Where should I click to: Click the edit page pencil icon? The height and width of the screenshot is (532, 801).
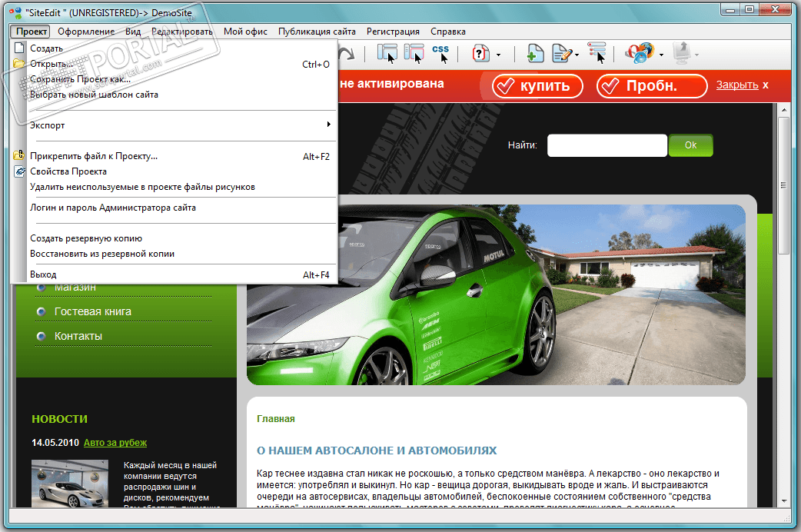tap(562, 53)
